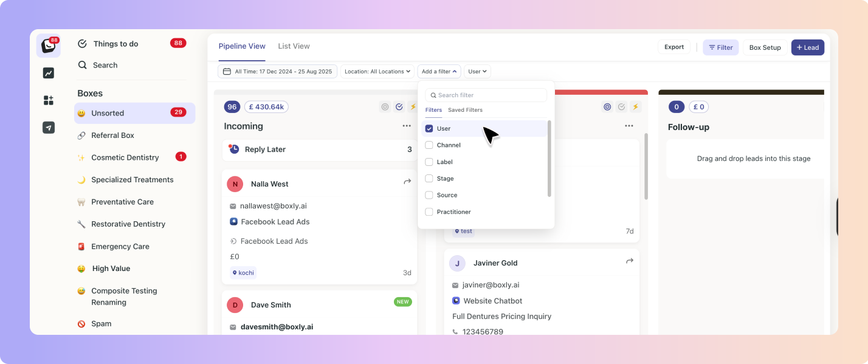Open the Reply Later row
The height and width of the screenshot is (364, 868).
[319, 149]
